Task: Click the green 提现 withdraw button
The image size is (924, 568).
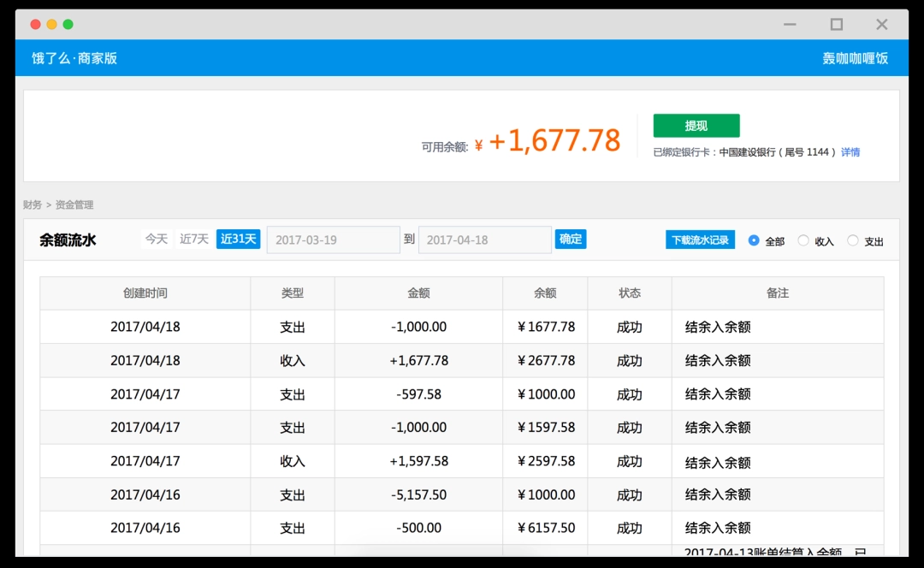Action: tap(696, 125)
